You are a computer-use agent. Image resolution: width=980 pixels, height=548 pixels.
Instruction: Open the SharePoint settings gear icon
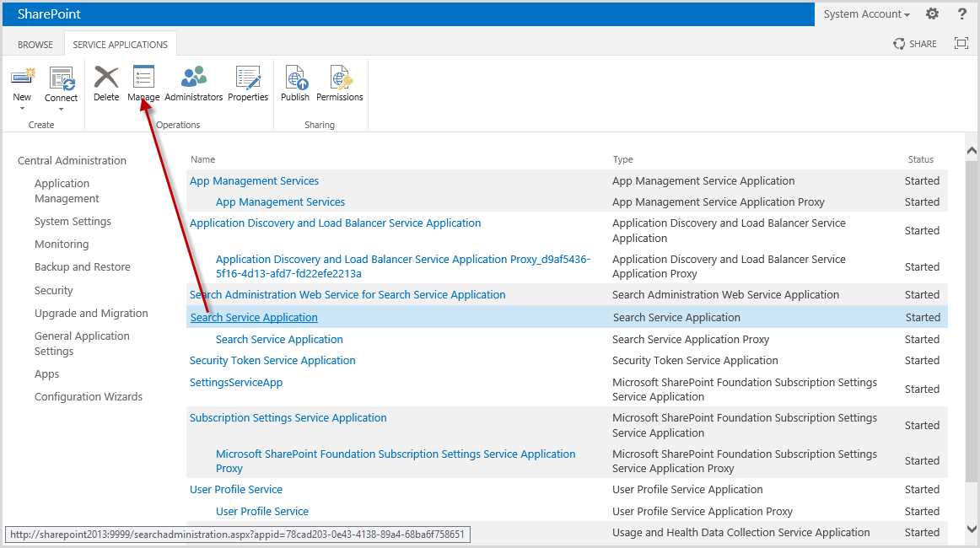[932, 13]
